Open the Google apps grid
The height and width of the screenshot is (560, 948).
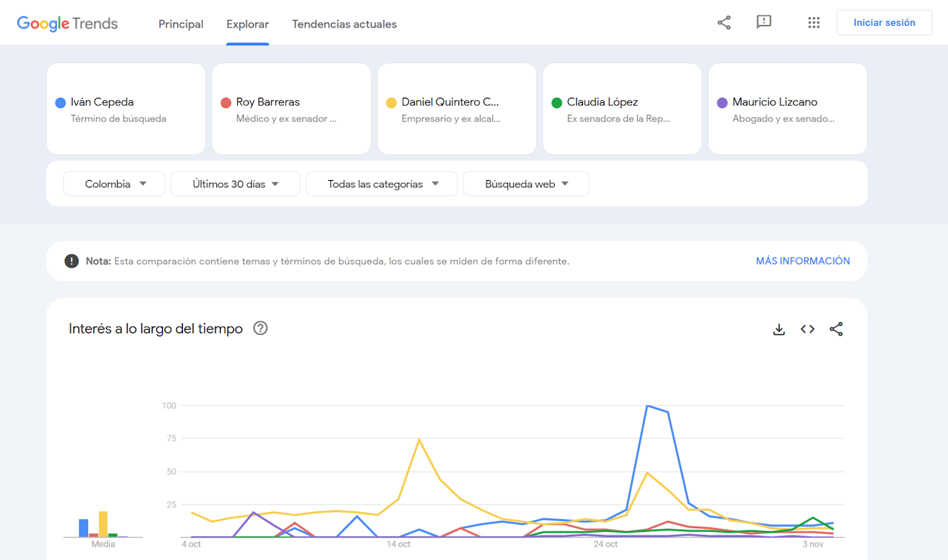(813, 23)
